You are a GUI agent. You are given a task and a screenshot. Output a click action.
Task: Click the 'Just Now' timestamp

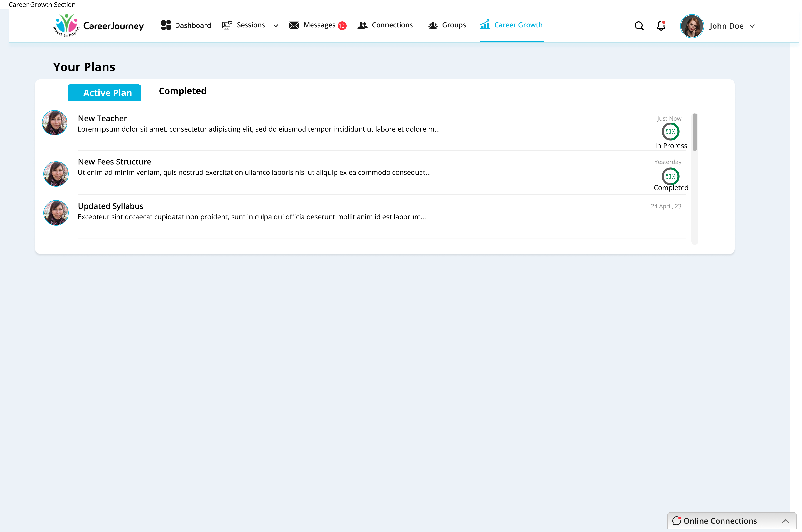click(x=669, y=118)
